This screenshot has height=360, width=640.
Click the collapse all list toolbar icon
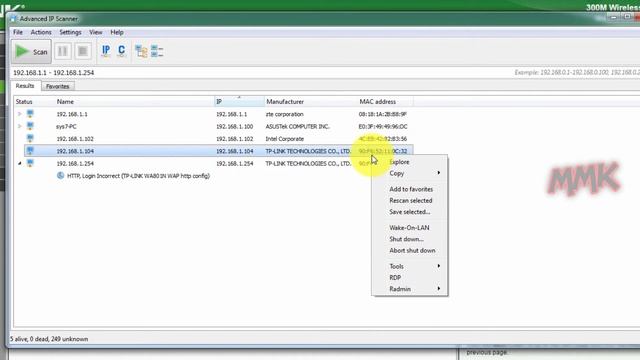click(x=157, y=51)
